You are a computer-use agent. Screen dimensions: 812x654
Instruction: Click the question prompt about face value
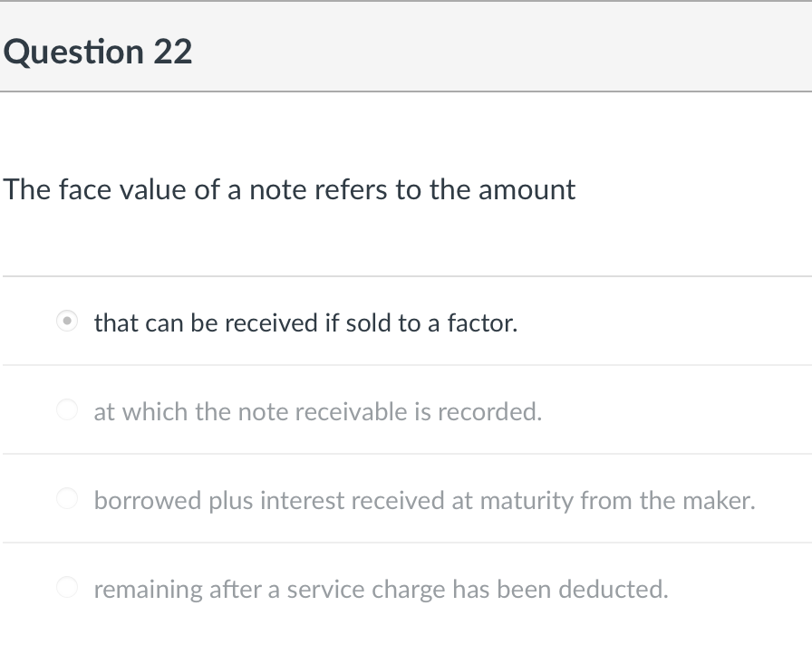[289, 189]
